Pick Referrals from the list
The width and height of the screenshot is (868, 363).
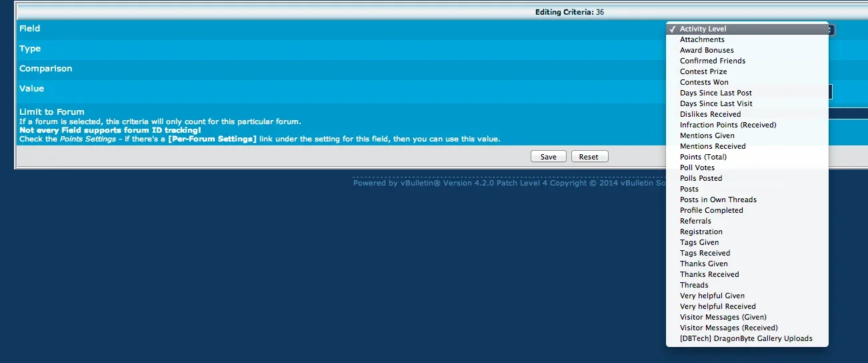point(747,221)
